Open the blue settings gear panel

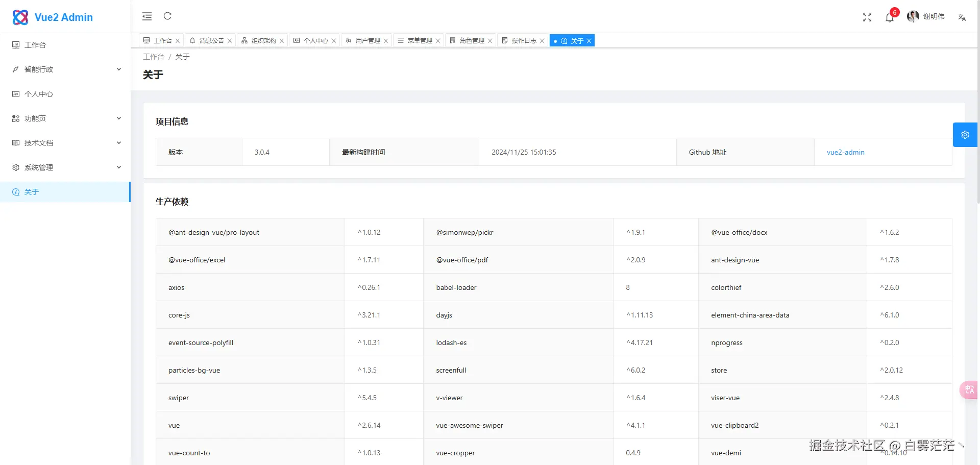(x=965, y=135)
